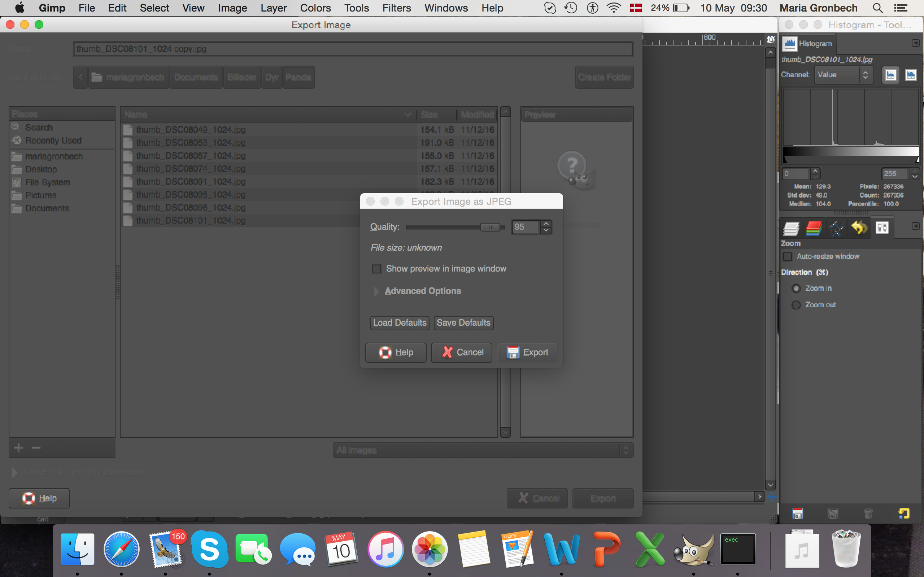Open the Paths dock tab
This screenshot has height=577, width=924.
[x=836, y=228]
